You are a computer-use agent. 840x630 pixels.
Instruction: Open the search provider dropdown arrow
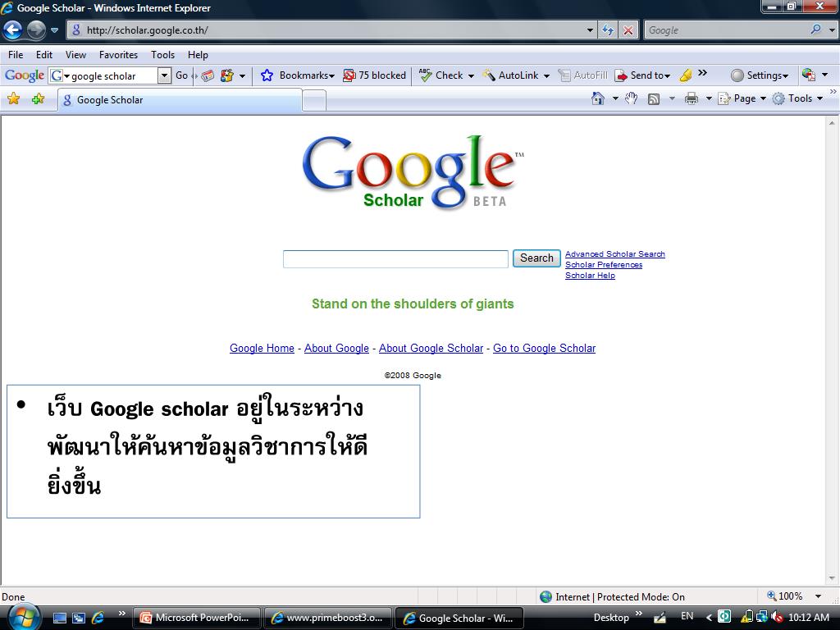832,30
